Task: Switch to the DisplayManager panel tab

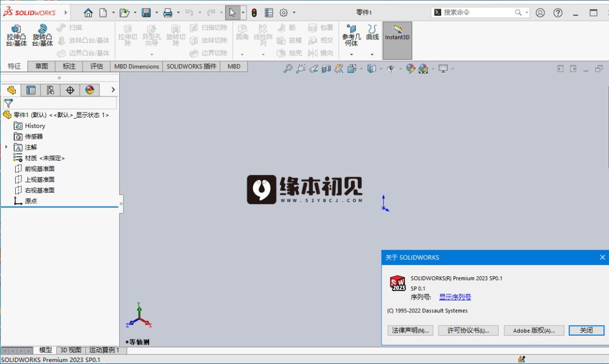Action: click(90, 90)
